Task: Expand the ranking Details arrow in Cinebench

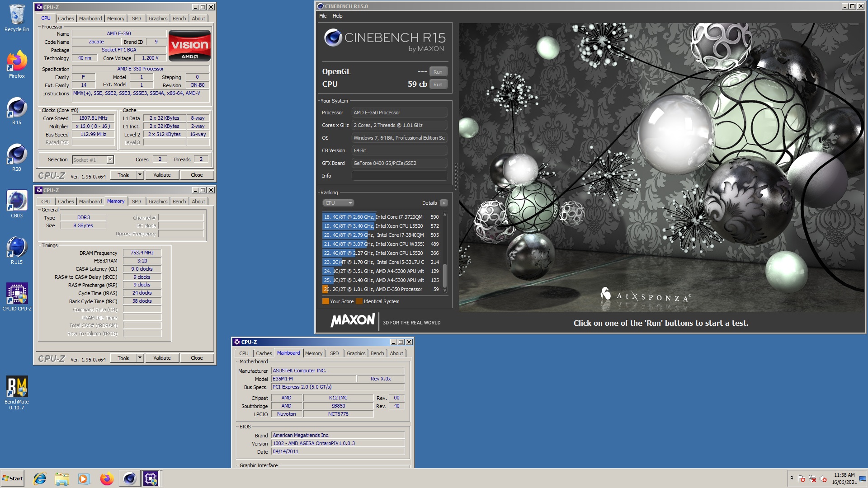Action: (x=444, y=203)
